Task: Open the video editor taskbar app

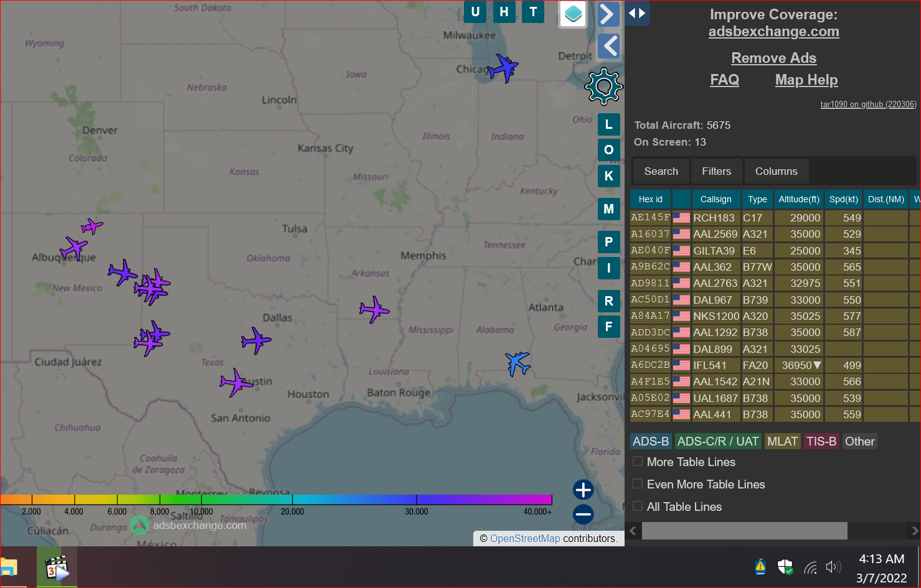Action: pos(57,567)
